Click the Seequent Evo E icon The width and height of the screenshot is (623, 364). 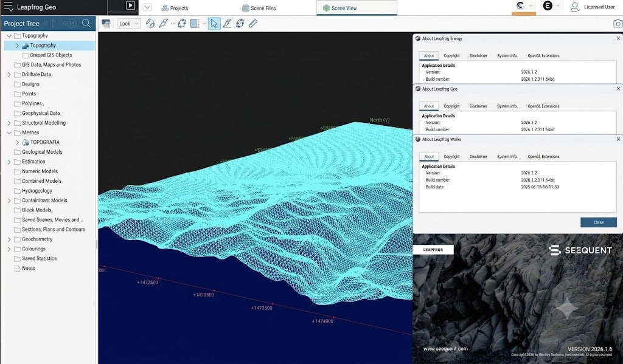[548, 5]
